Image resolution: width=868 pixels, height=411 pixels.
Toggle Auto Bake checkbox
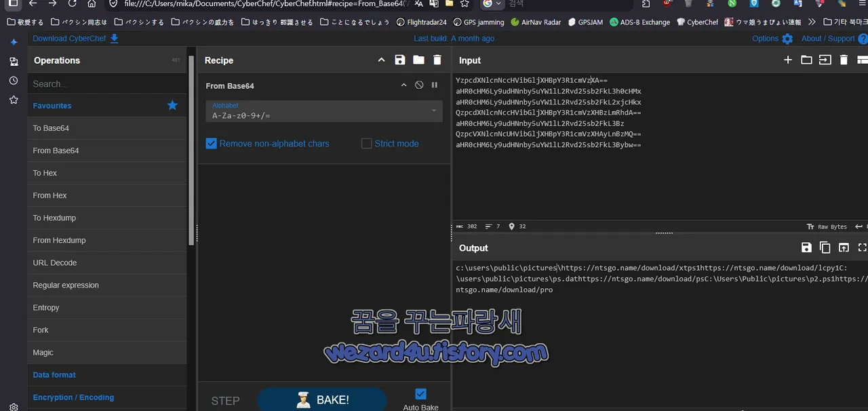coord(420,394)
